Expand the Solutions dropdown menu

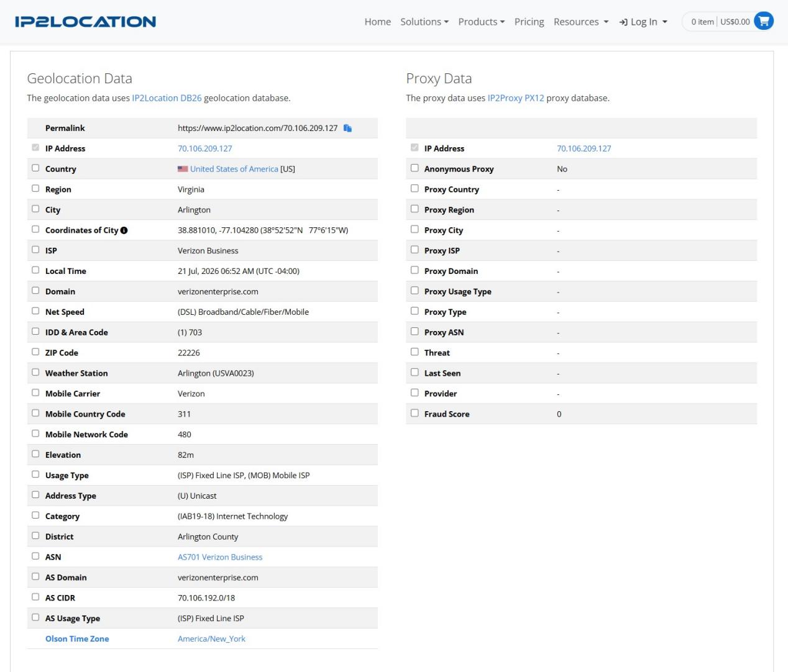coord(424,22)
